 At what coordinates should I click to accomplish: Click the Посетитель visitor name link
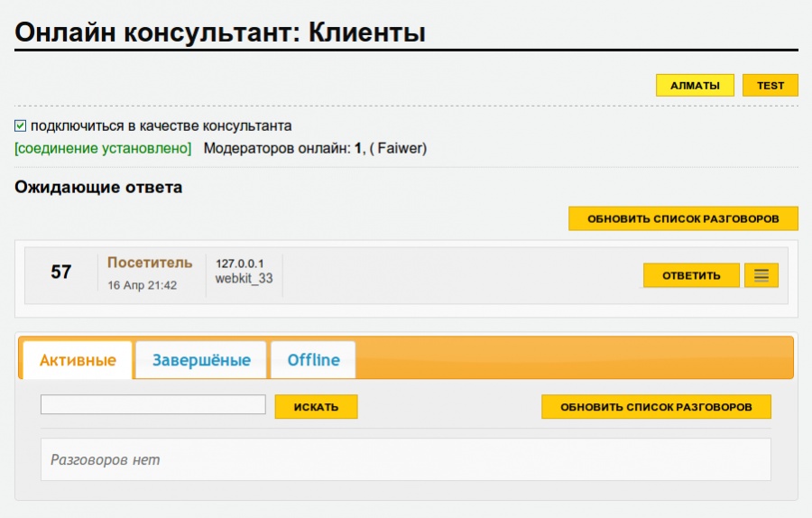pyautogui.click(x=150, y=263)
